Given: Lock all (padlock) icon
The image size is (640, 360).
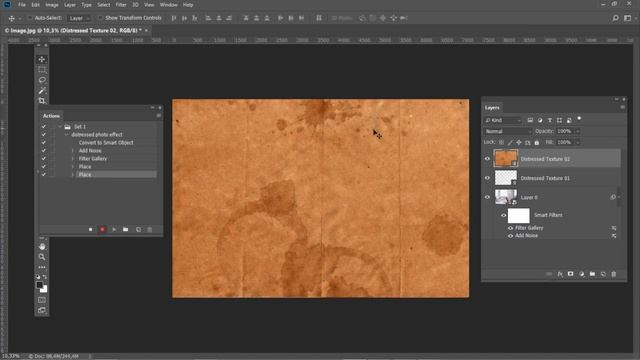Looking at the screenshot, I should point(537,142).
